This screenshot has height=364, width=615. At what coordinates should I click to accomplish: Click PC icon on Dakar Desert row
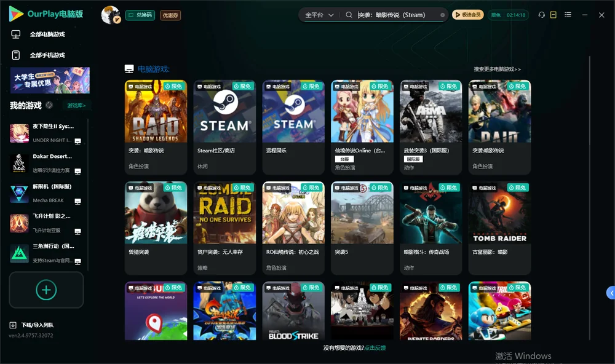(x=77, y=172)
